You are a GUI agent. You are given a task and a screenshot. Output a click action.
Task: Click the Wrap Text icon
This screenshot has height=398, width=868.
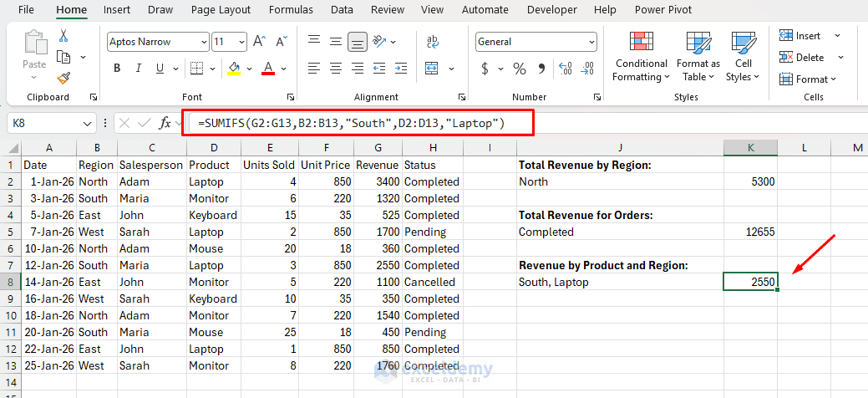433,42
